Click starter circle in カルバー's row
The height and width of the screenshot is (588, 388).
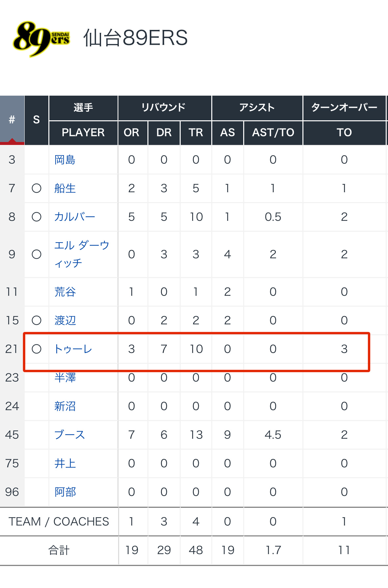coord(37,217)
